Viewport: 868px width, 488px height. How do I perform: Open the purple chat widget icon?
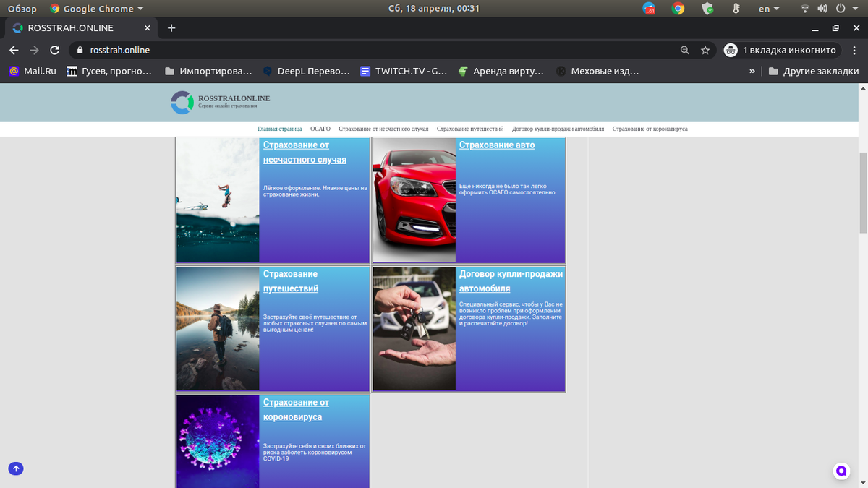click(x=841, y=471)
